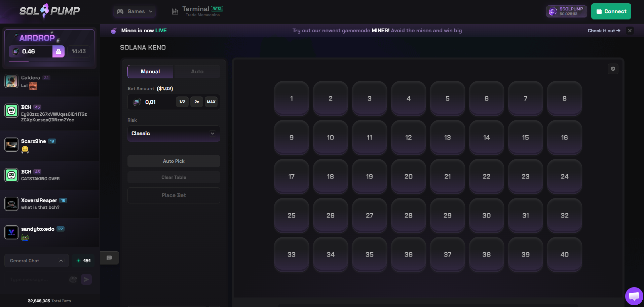Click the send message arrow icon
644x307 pixels.
86,279
